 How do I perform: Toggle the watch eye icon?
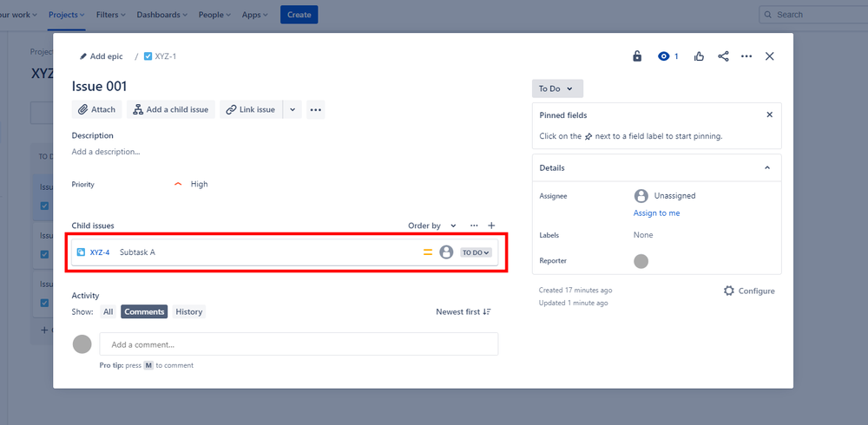664,56
